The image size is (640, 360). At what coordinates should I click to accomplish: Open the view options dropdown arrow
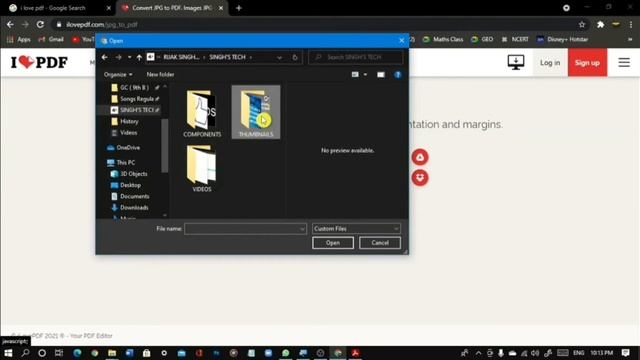365,75
